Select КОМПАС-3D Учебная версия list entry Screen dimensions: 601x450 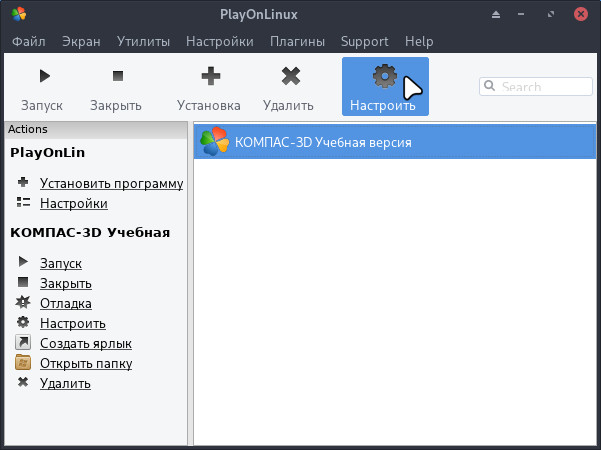coord(395,141)
